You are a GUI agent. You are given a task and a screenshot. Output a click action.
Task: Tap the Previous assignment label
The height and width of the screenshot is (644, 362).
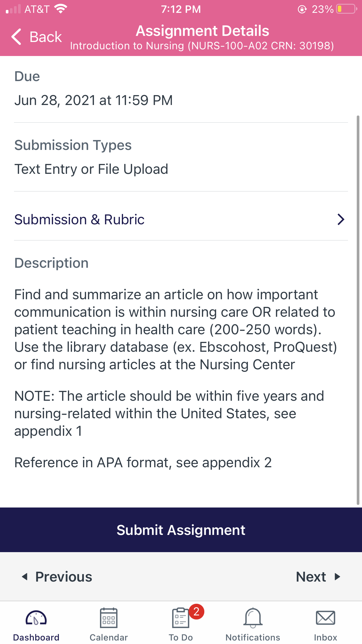click(x=64, y=577)
